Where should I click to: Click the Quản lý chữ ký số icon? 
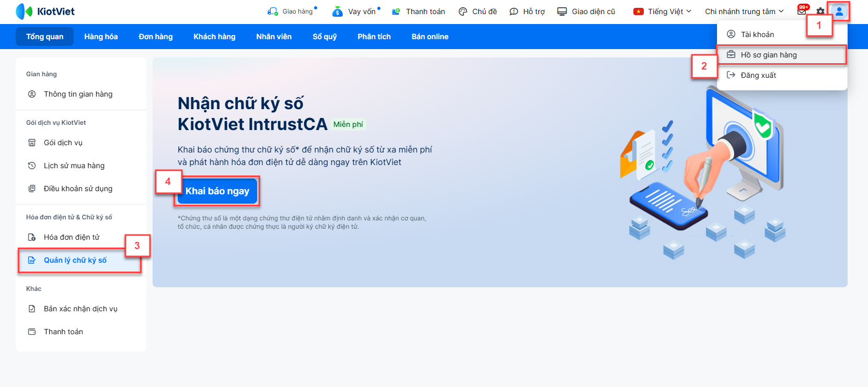32,260
